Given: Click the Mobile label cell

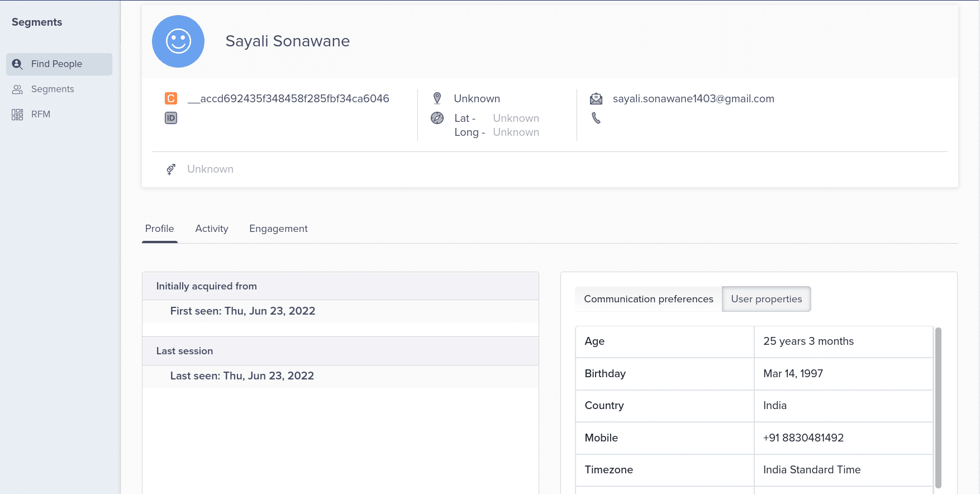Looking at the screenshot, I should point(665,438).
